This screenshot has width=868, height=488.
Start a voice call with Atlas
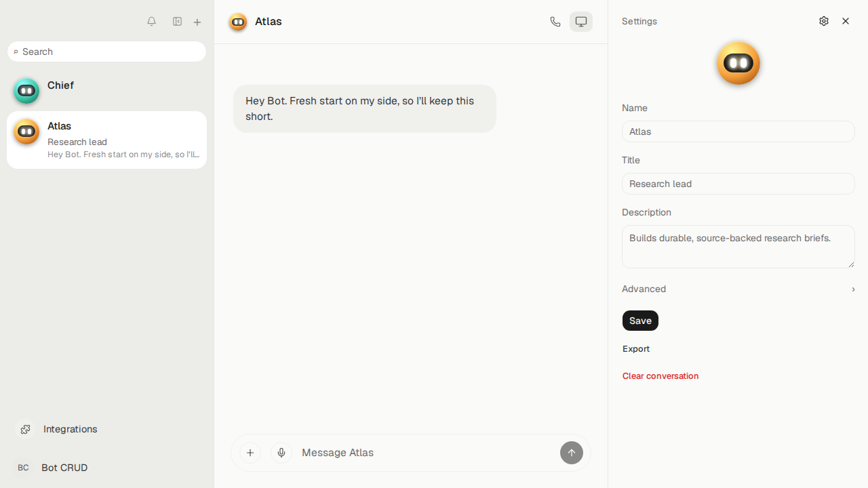click(555, 22)
